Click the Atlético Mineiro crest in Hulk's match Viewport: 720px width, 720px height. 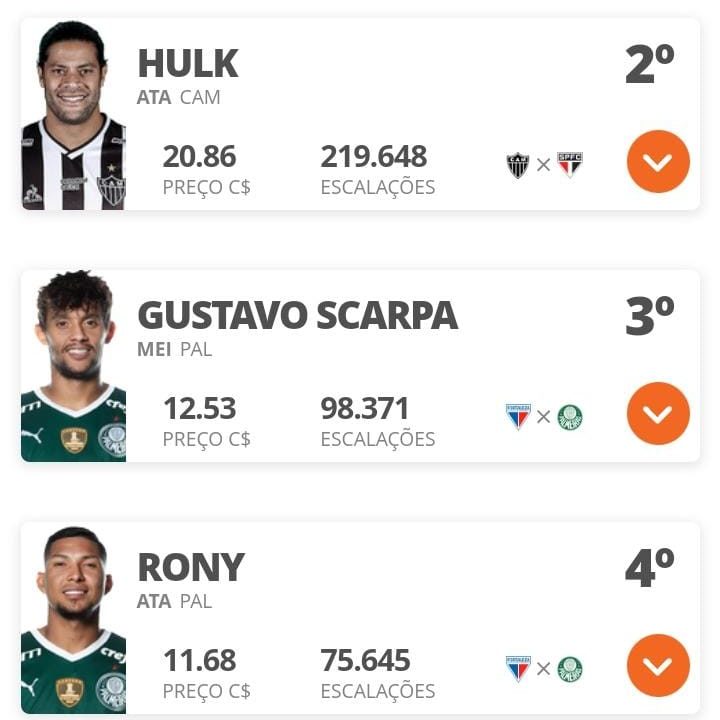pos(518,165)
